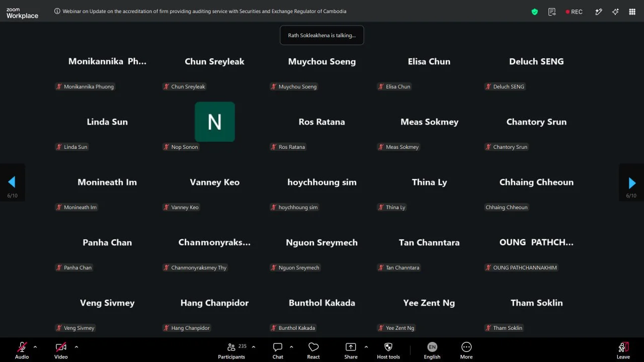Click the large 'Yee Zent Ng' name
The height and width of the screenshot is (362, 644).
coord(429,303)
